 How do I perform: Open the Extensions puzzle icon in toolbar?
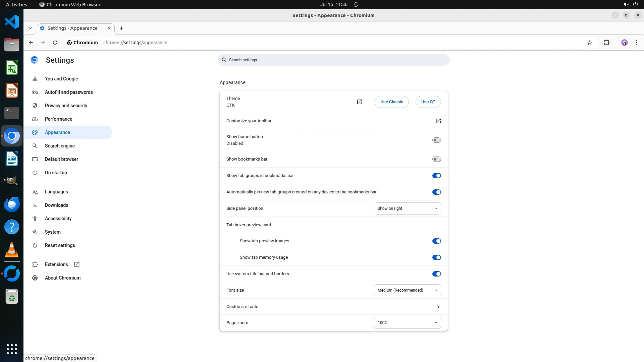(x=606, y=43)
